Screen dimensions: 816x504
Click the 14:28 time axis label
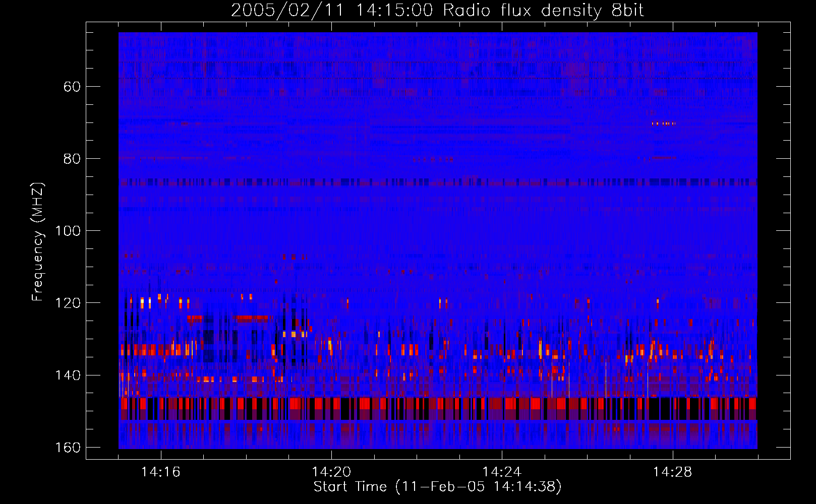pyautogui.click(x=672, y=472)
